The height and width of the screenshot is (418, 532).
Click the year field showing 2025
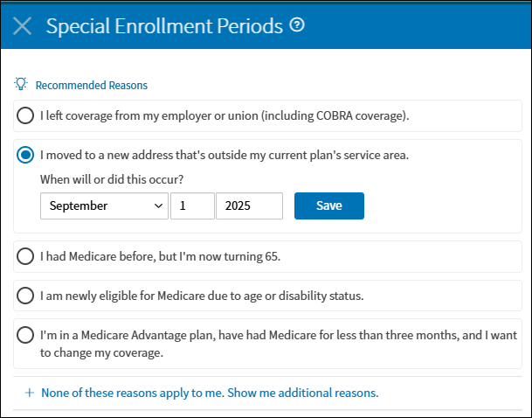tap(249, 206)
